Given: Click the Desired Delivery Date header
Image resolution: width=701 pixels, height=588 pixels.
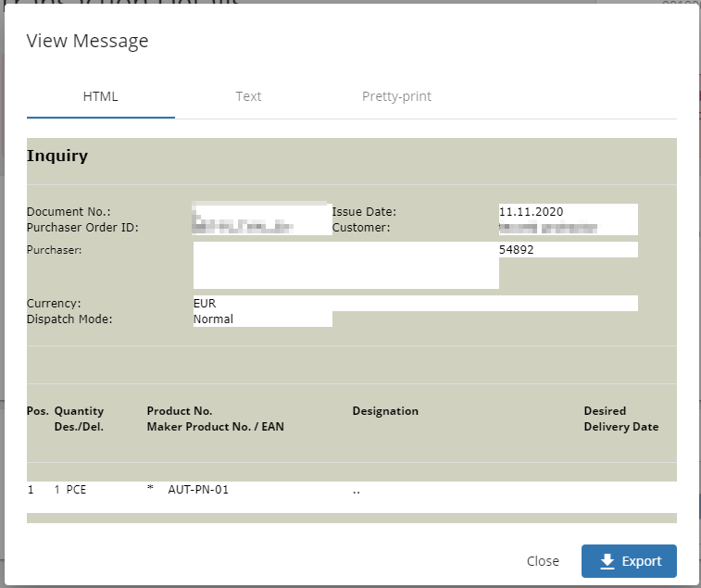Looking at the screenshot, I should (x=620, y=419).
